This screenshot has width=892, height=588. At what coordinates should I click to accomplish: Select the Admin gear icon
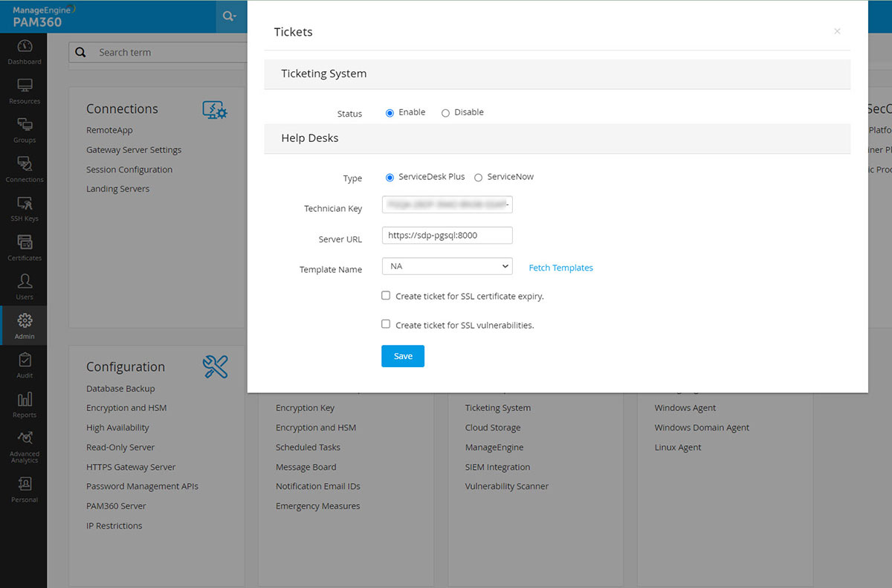(25, 320)
